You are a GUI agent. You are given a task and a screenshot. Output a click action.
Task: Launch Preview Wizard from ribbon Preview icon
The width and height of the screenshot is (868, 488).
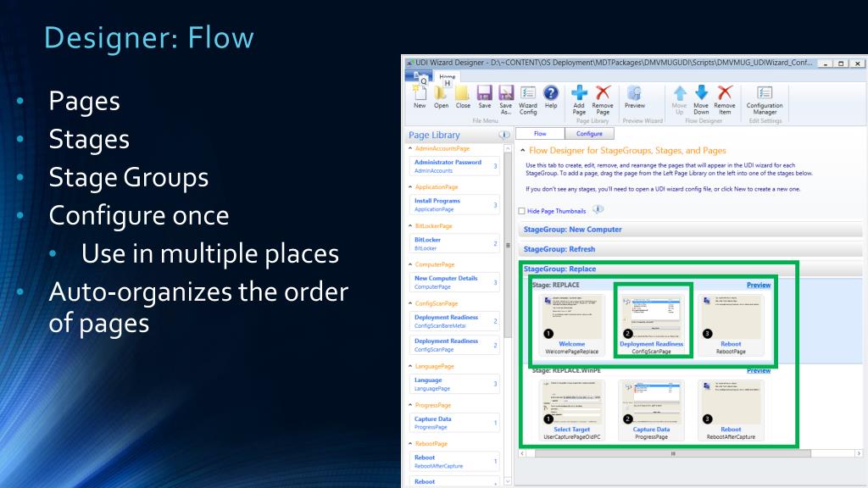[x=634, y=93]
